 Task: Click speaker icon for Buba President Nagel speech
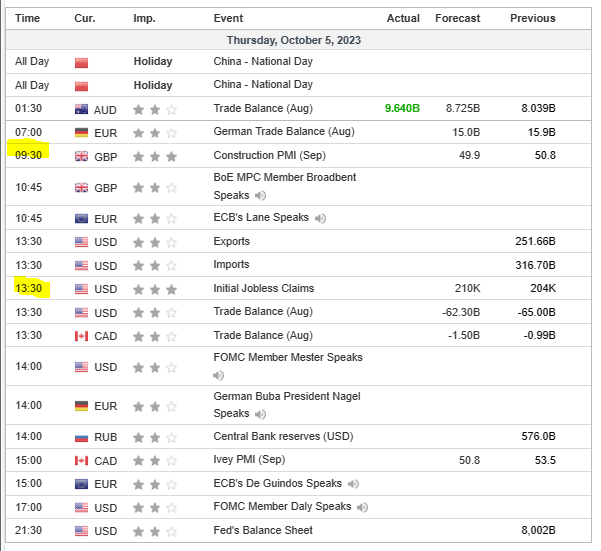pos(262,414)
